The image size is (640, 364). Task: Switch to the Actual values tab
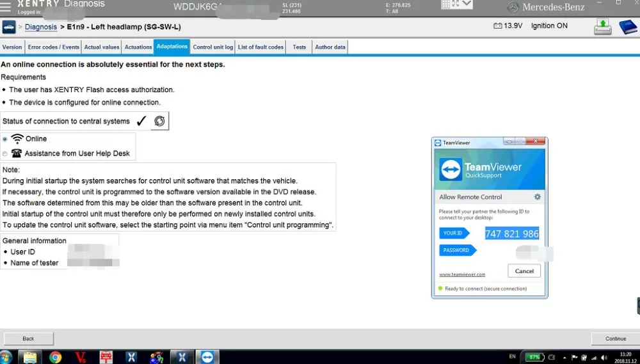(102, 47)
